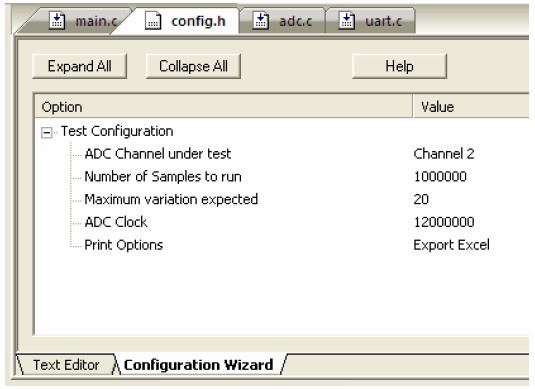Viewport: 535px width, 389px height.
Task: Open the Channel 2 value dropdown
Action: [444, 154]
